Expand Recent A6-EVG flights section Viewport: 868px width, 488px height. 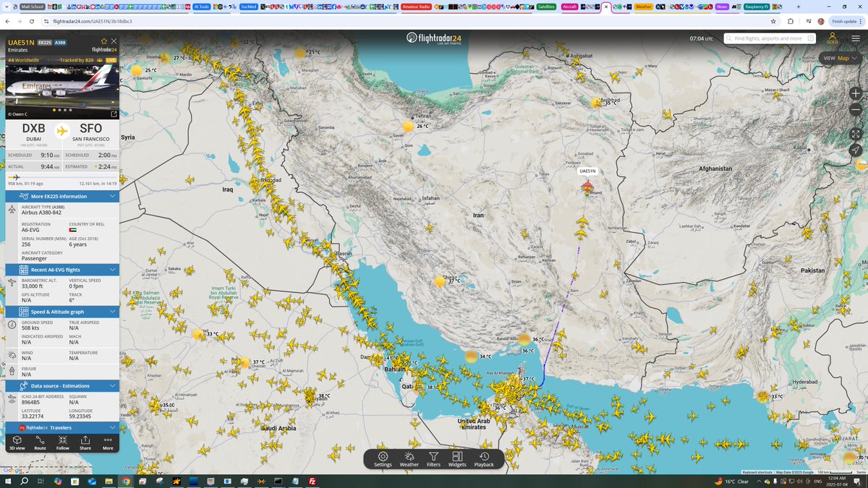62,270
